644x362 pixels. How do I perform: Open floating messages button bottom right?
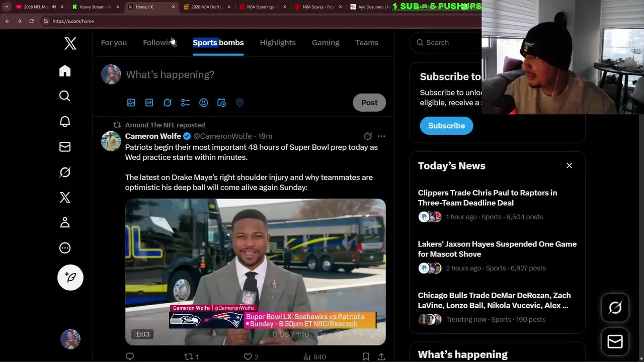coord(615,342)
